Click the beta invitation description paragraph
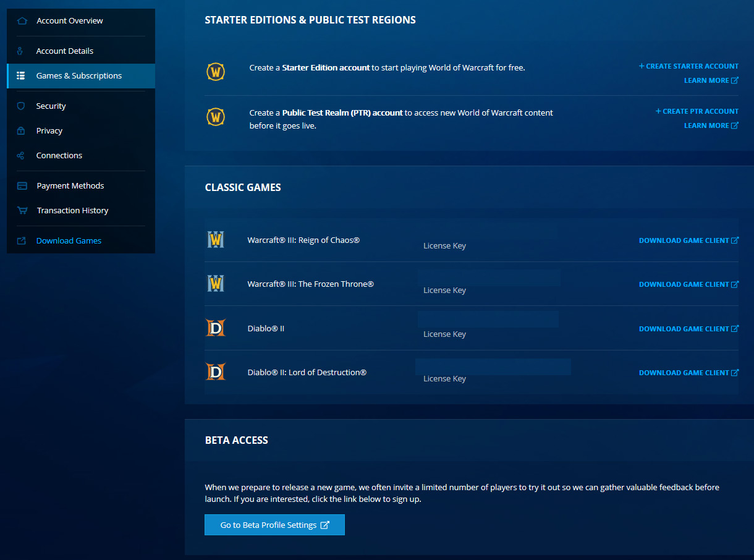This screenshot has width=754, height=560. [462, 493]
